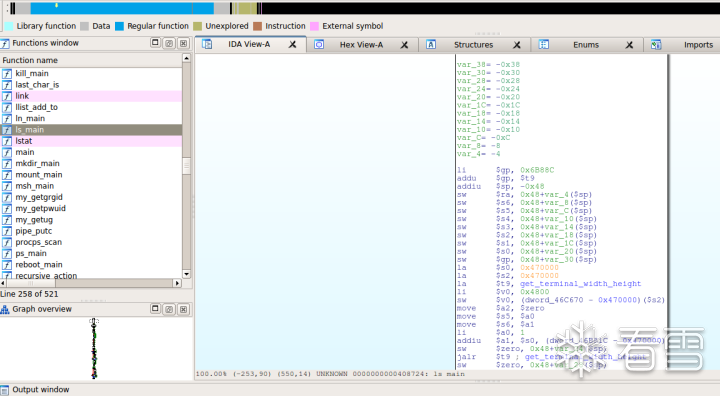
Task: Close the IDA View-A tab
Action: 292,45
